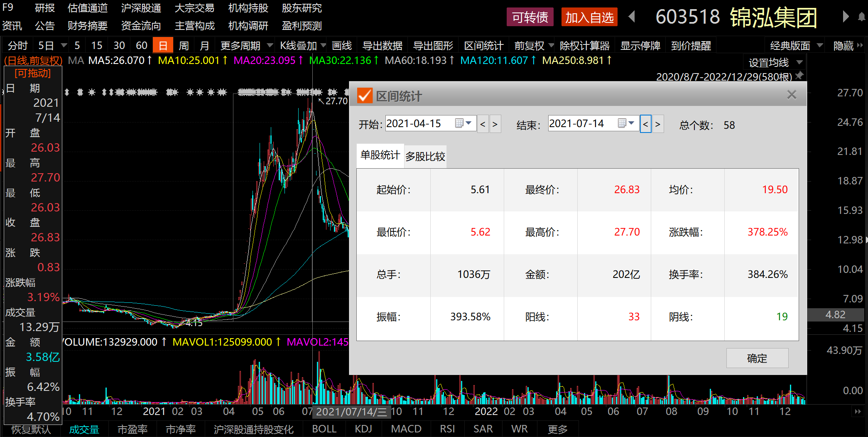Image resolution: width=868 pixels, height=437 pixels.
Task: Open the 设置均线 dropdown
Action: pos(775,63)
